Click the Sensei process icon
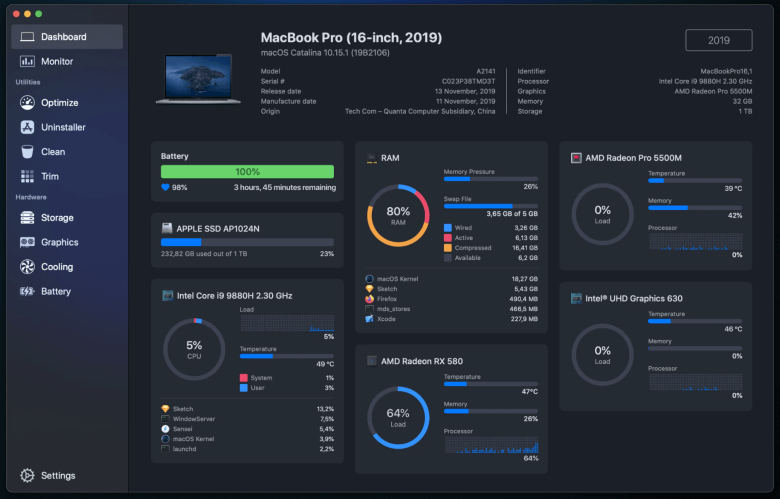The image size is (780, 499). tap(165, 429)
